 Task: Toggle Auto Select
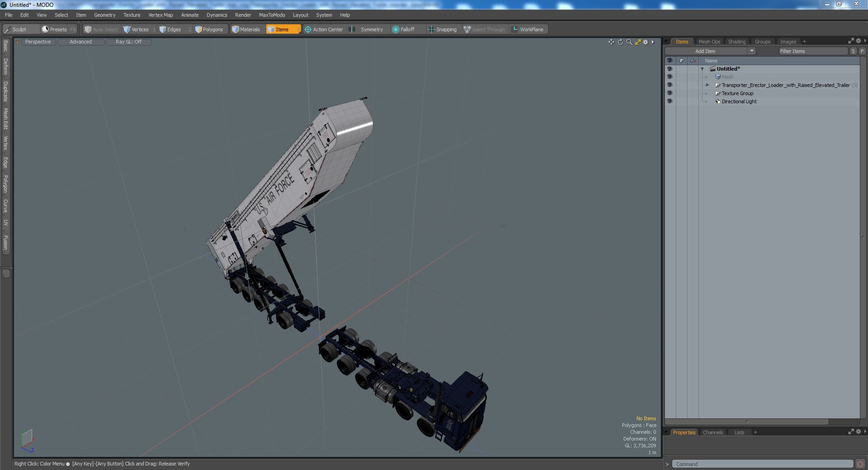click(x=101, y=29)
